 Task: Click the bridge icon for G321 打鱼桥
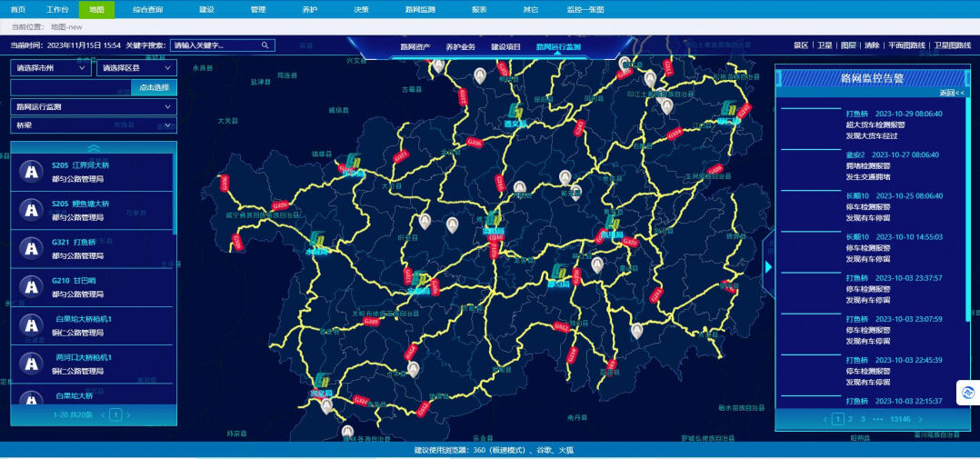(31, 248)
